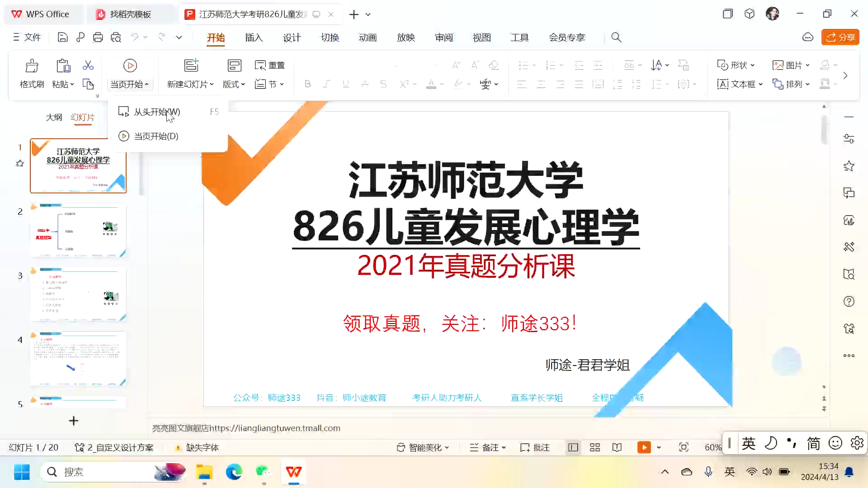
Task: Select From Current Slide (当页开始) menu item
Action: 168,136
